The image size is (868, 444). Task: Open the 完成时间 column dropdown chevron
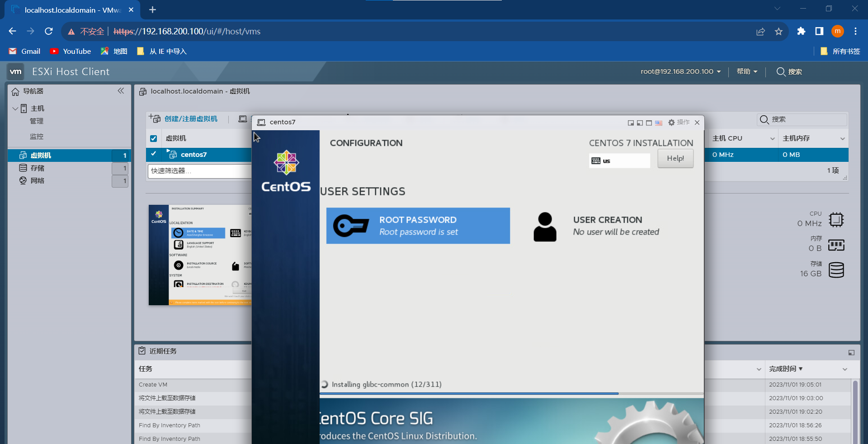845,369
